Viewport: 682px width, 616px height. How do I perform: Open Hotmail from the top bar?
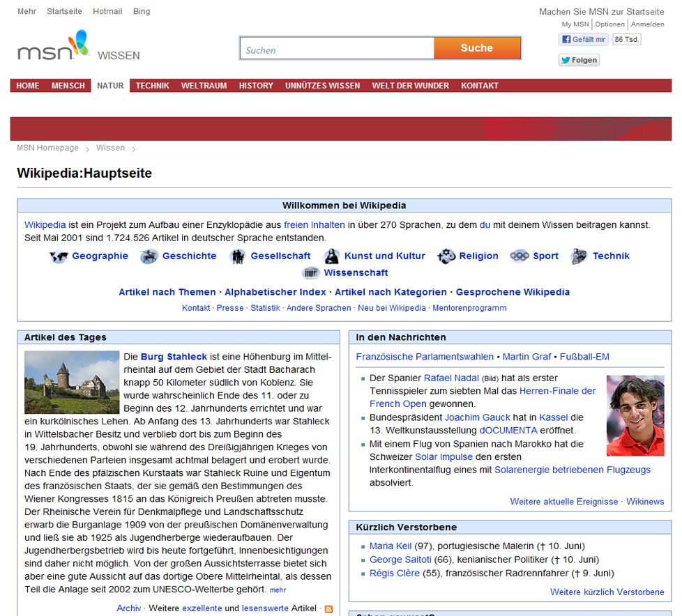tap(107, 11)
